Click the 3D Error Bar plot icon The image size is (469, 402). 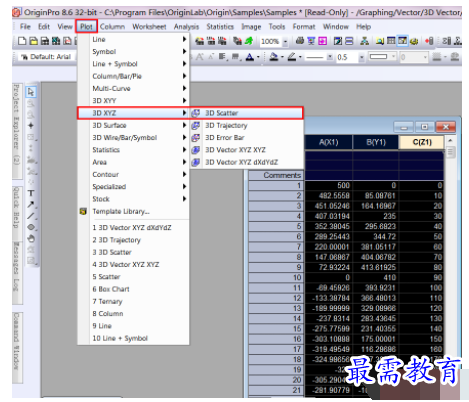196,138
